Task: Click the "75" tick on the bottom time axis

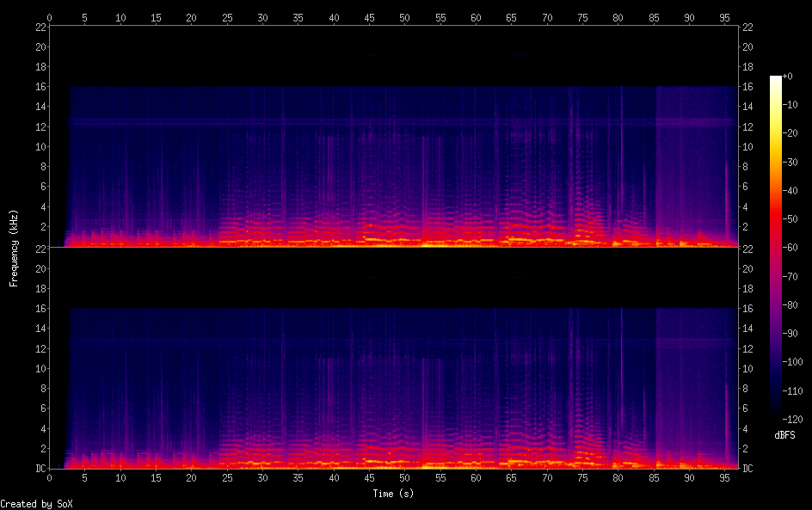Action: (581, 478)
